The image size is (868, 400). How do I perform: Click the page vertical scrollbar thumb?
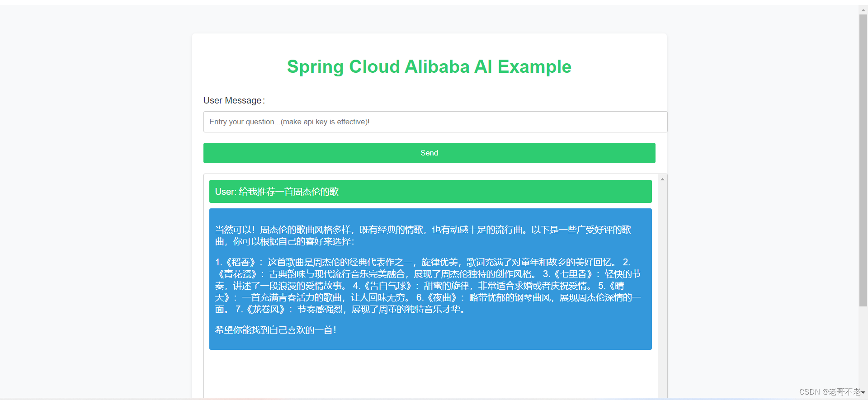[x=863, y=160]
